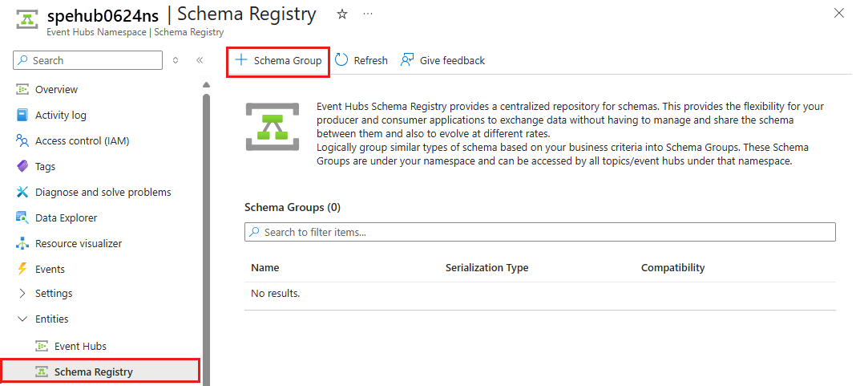Viewport: 868px width, 386px height.
Task: Click the Overview icon in sidebar
Action: (22, 89)
